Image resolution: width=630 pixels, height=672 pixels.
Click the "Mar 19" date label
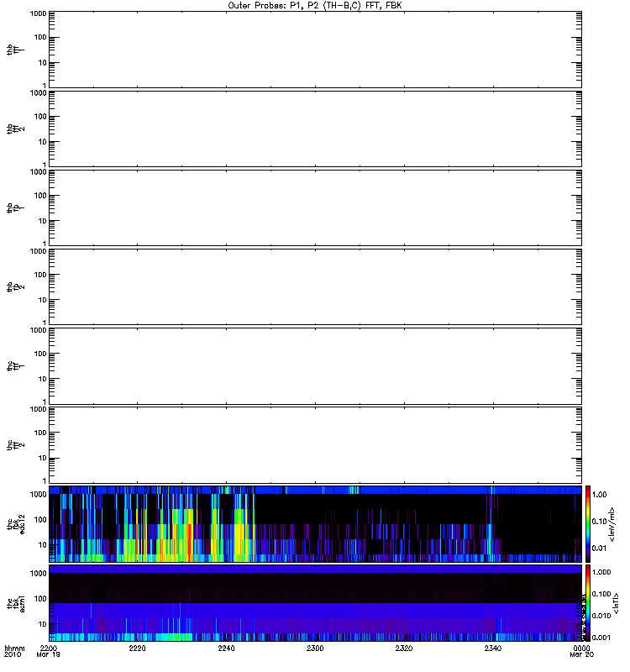pyautogui.click(x=49, y=655)
